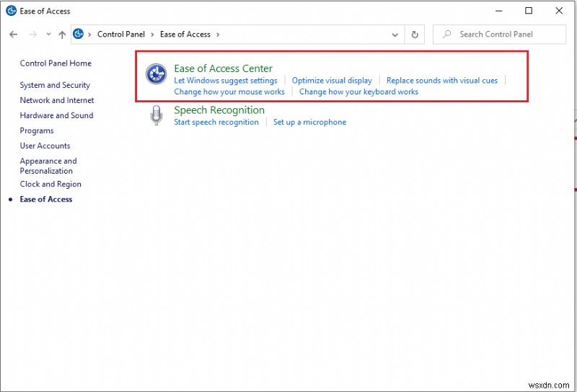The width and height of the screenshot is (577, 392).
Task: Click Set up a microphone link
Action: 309,122
